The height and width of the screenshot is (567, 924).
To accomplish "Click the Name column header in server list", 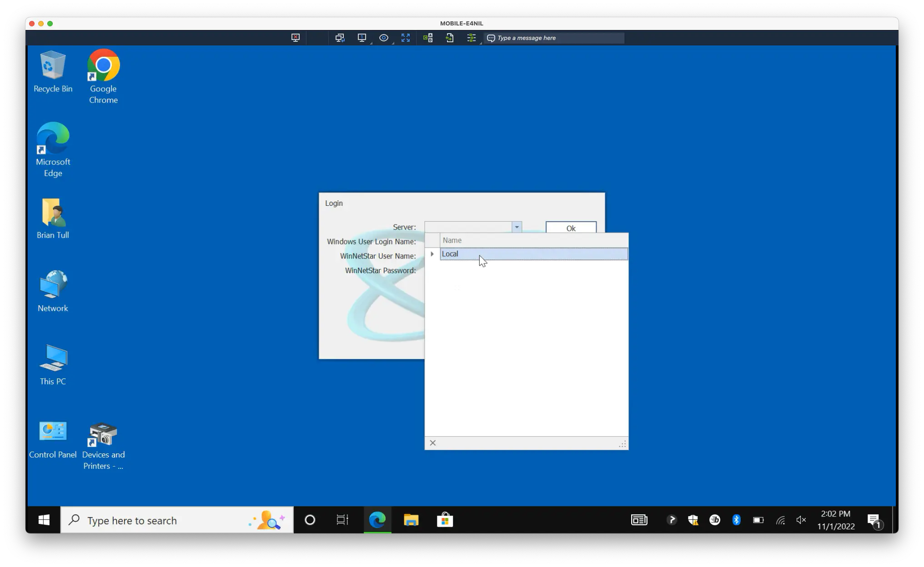I will coord(534,240).
